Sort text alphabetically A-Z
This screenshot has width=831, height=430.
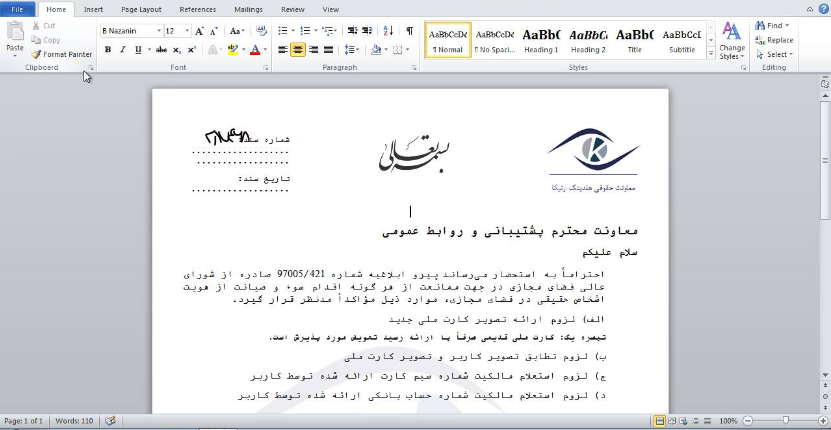[388, 31]
